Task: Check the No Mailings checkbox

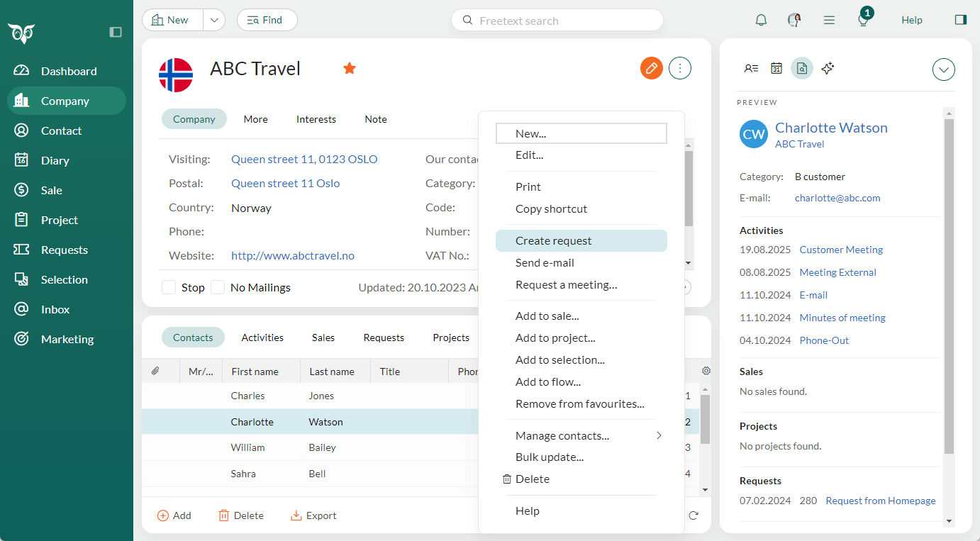Action: (218, 287)
